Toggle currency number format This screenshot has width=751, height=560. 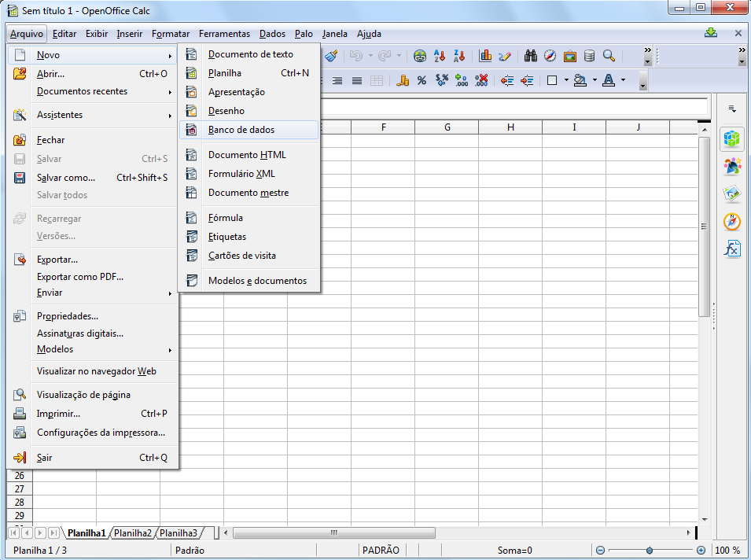pos(403,79)
